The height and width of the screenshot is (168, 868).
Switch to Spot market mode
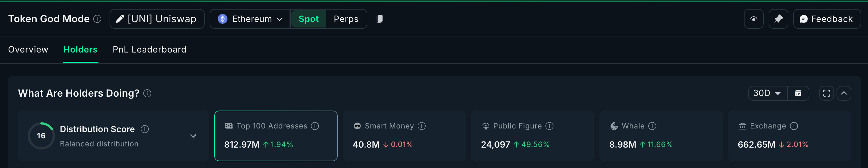click(308, 19)
